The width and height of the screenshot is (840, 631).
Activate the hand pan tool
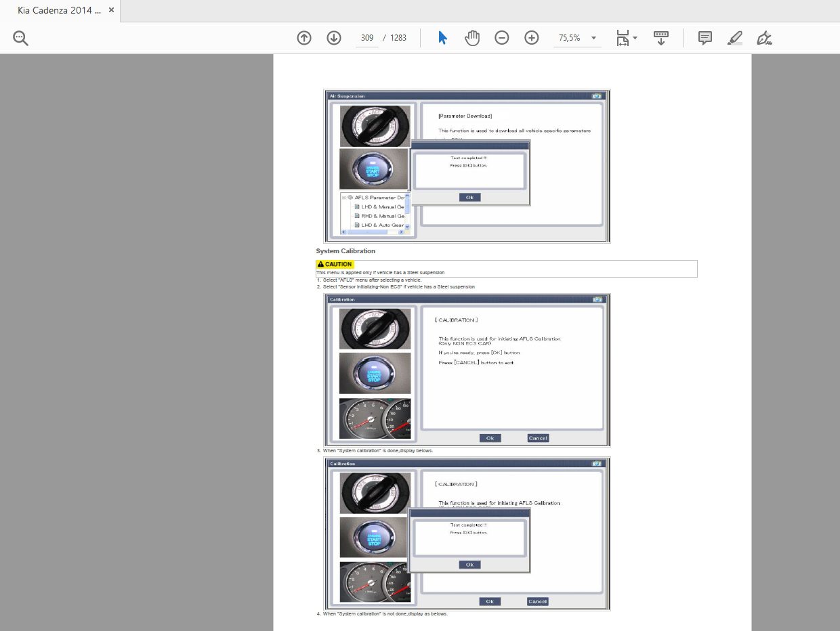tap(472, 38)
